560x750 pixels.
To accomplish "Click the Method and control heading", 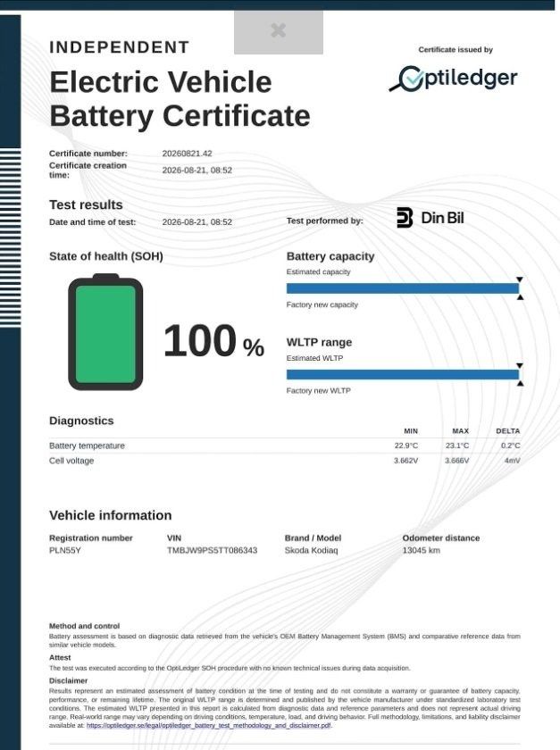I will 84,626.
